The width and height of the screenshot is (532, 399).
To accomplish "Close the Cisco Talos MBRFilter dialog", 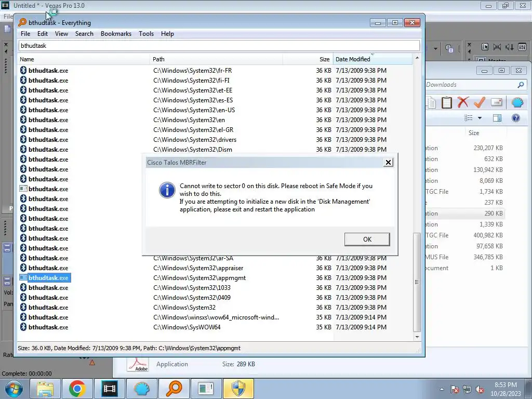I will [388, 163].
